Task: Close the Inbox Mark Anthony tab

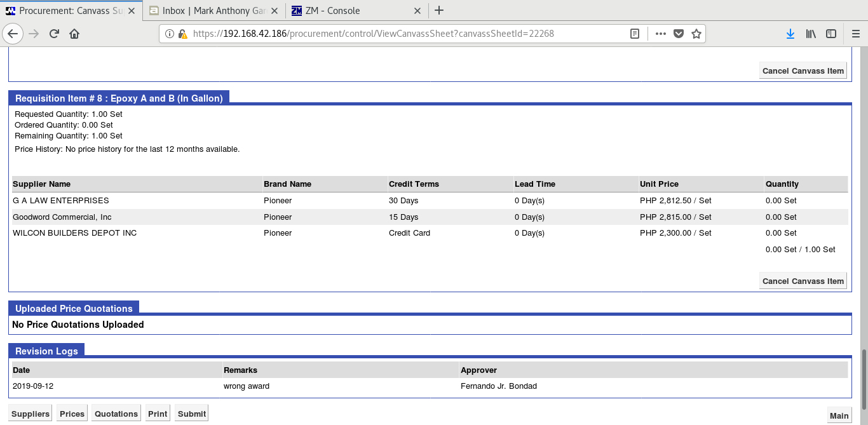Action: click(x=275, y=10)
